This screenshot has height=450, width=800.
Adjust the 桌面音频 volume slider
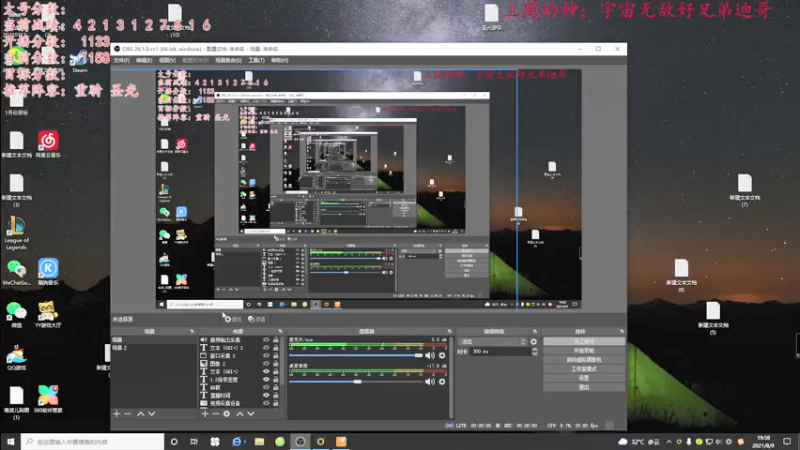coord(356,382)
